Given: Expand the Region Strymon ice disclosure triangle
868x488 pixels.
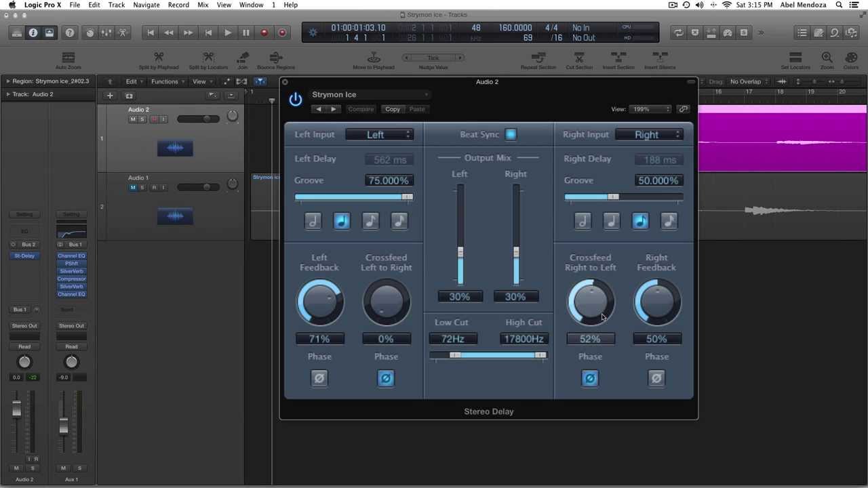Looking at the screenshot, I should click(8, 81).
